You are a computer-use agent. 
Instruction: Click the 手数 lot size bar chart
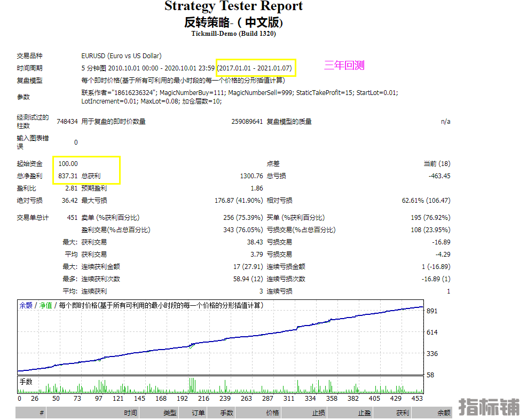click(221, 385)
